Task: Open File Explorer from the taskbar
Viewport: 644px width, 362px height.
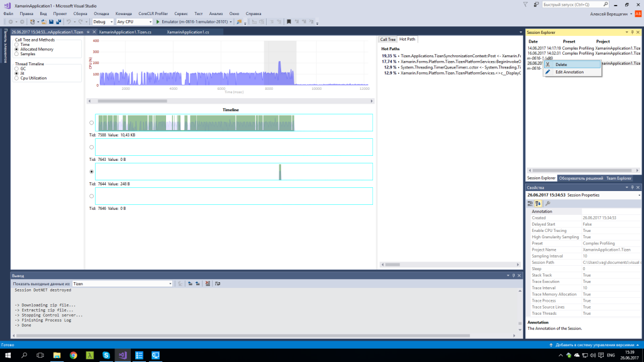Action: (57, 356)
